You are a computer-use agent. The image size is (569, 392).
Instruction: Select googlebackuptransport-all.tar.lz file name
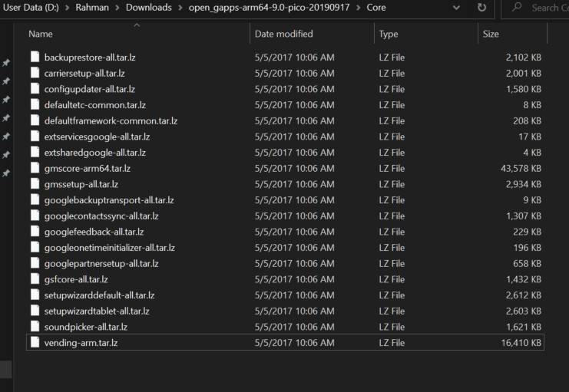coord(109,200)
